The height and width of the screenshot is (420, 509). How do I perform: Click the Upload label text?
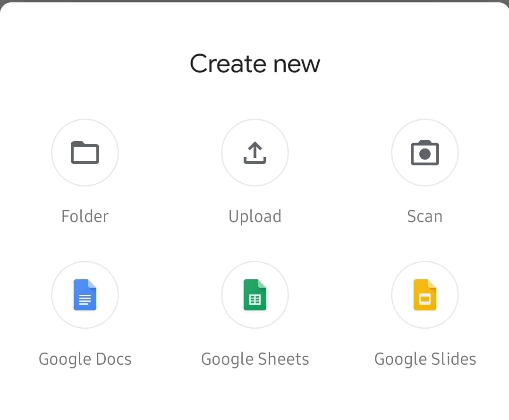click(x=255, y=216)
